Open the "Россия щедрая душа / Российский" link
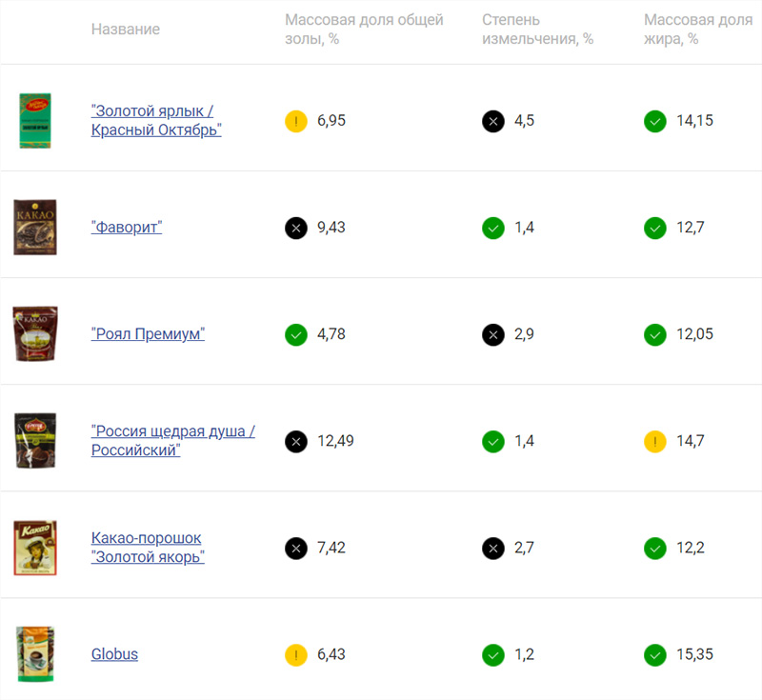 coord(172,441)
